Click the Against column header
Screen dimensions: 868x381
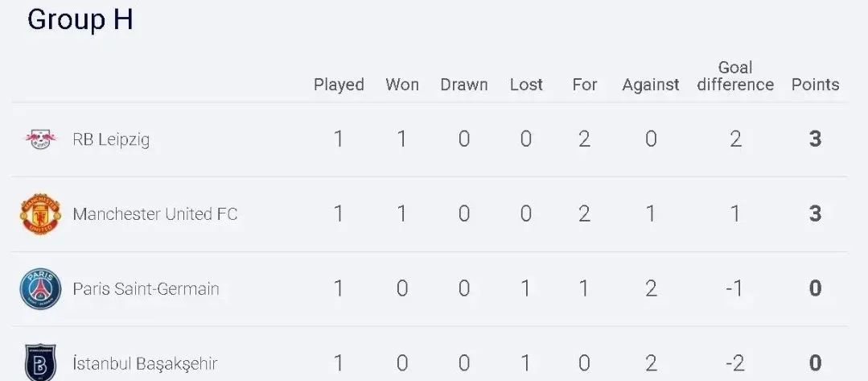pyautogui.click(x=651, y=85)
